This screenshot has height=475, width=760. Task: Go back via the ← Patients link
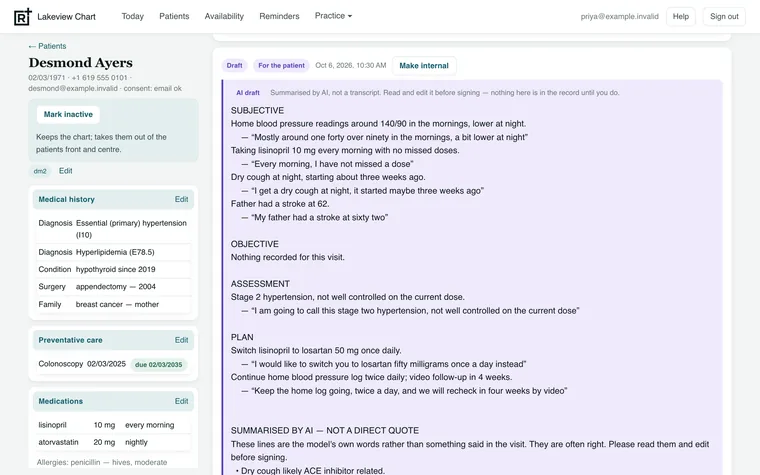[x=47, y=46]
